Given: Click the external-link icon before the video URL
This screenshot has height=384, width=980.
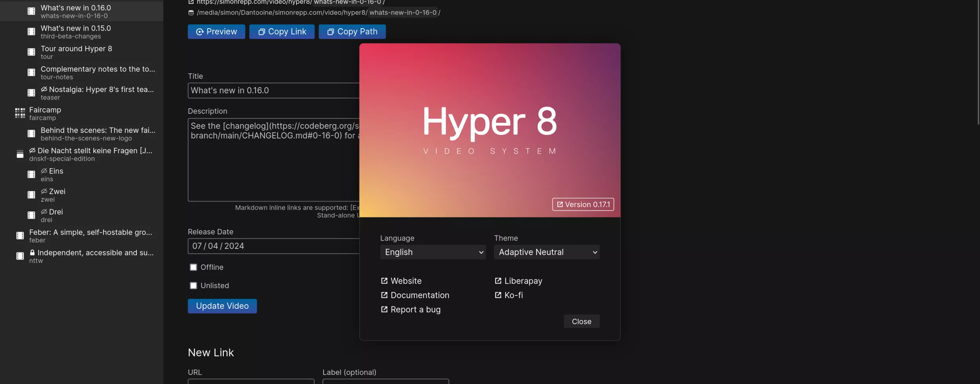Looking at the screenshot, I should (x=191, y=2).
